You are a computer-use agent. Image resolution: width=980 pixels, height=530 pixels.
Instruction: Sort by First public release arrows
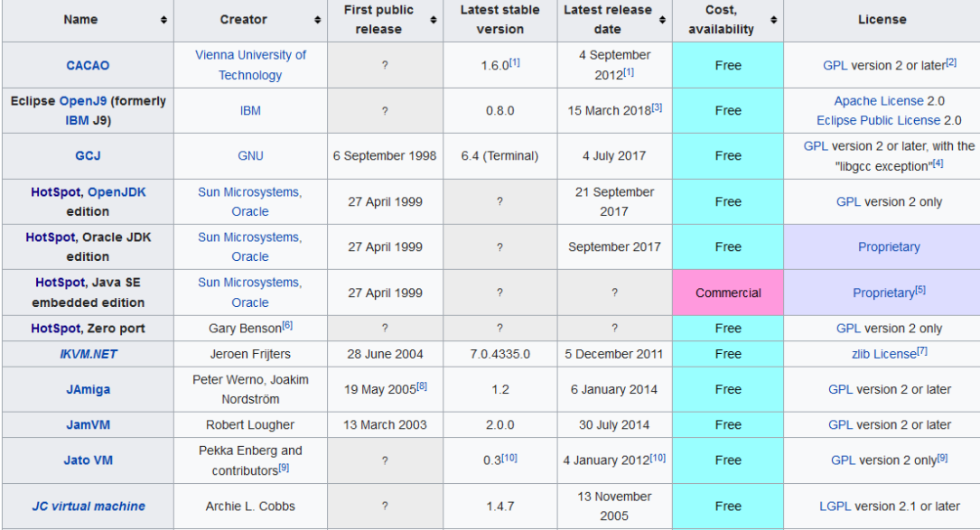coord(434,20)
